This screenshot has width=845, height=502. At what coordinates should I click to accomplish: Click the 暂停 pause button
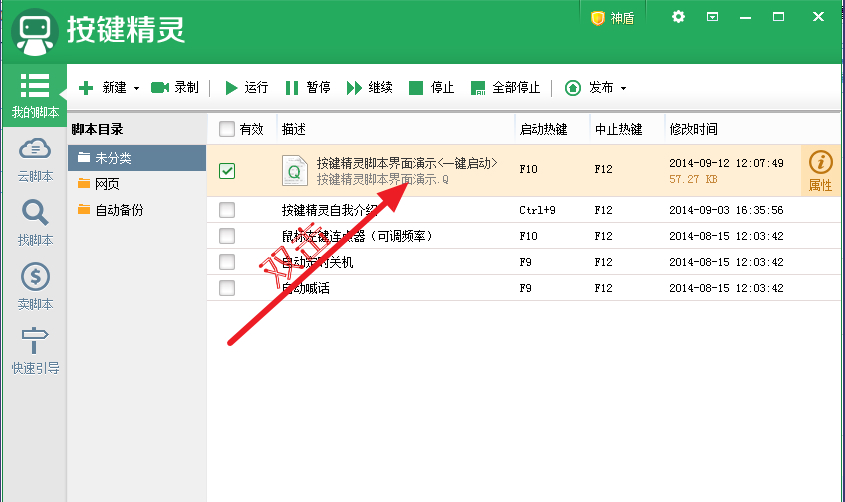pyautogui.click(x=308, y=87)
